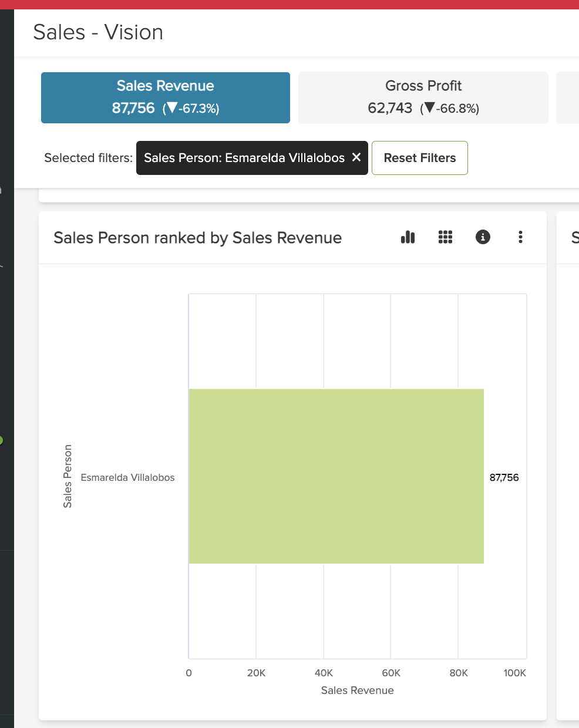The width and height of the screenshot is (579, 728).
Task: Click the down triangle in Sales Revenue tile
Action: [172, 108]
